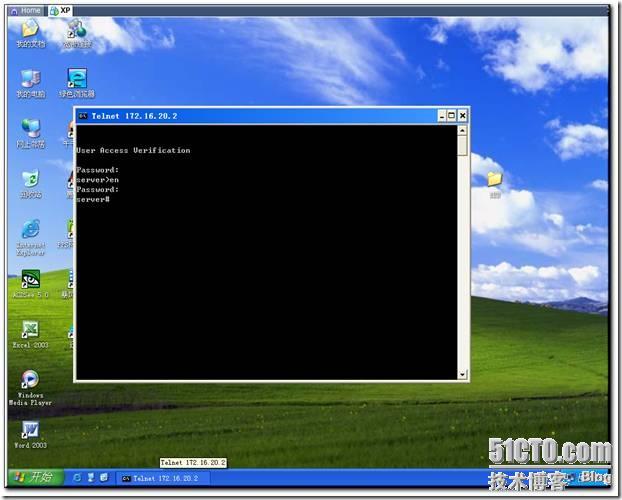
Task: Close the Telnet window
Action: 463,116
